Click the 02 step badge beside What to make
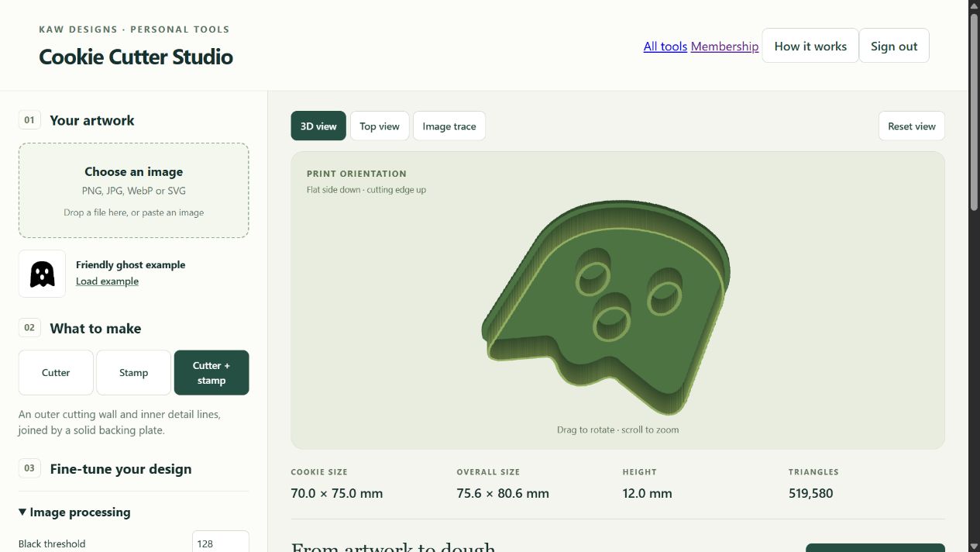The height and width of the screenshot is (552, 980). [29, 328]
